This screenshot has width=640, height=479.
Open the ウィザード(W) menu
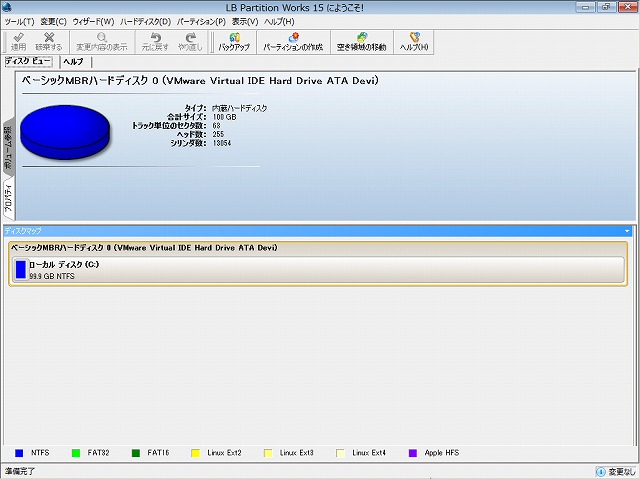(93, 22)
